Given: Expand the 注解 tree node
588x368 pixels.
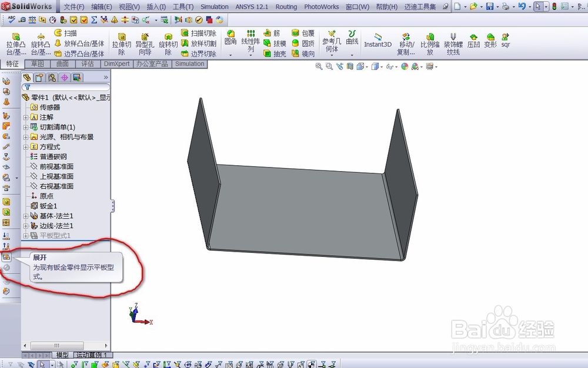Looking at the screenshot, I should 25,118.
